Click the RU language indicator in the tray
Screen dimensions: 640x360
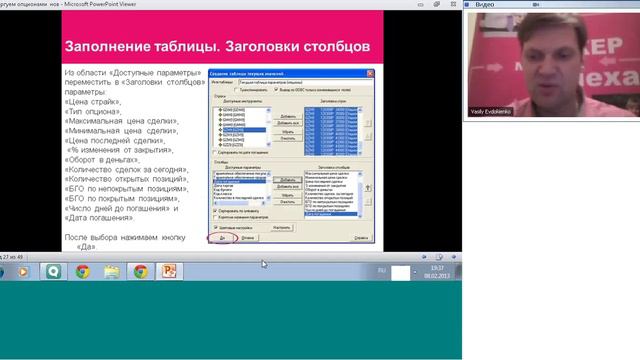coord(382,270)
